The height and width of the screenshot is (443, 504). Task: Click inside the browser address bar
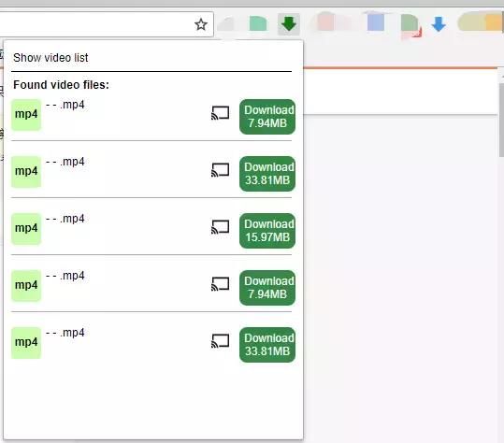[96, 24]
